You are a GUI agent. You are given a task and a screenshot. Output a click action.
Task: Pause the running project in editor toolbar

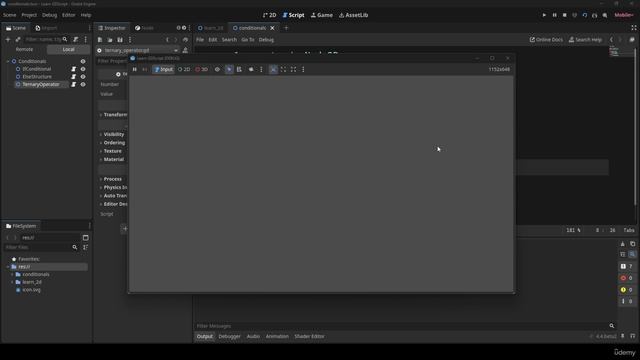(554, 15)
